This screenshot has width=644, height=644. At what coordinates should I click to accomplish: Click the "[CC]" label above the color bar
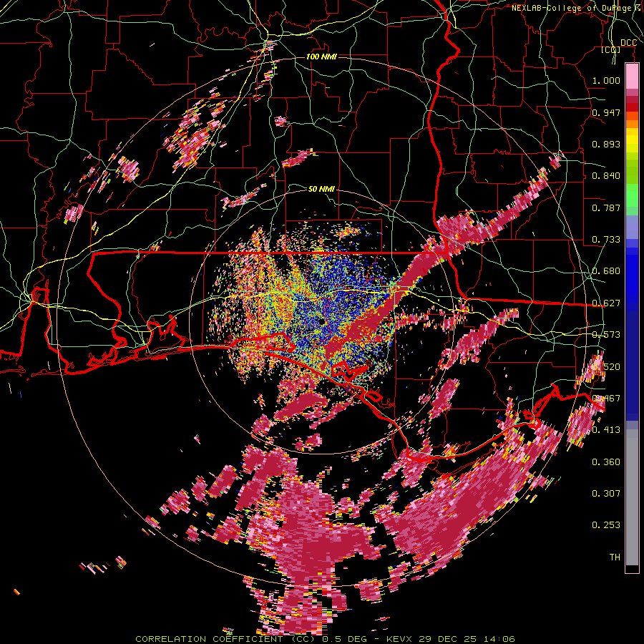611,49
